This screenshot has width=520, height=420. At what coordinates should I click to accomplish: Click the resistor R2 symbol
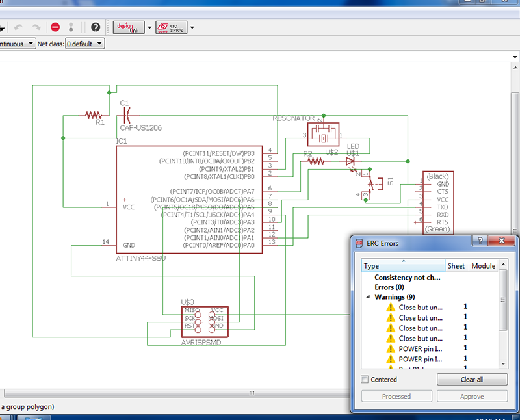[316, 161]
